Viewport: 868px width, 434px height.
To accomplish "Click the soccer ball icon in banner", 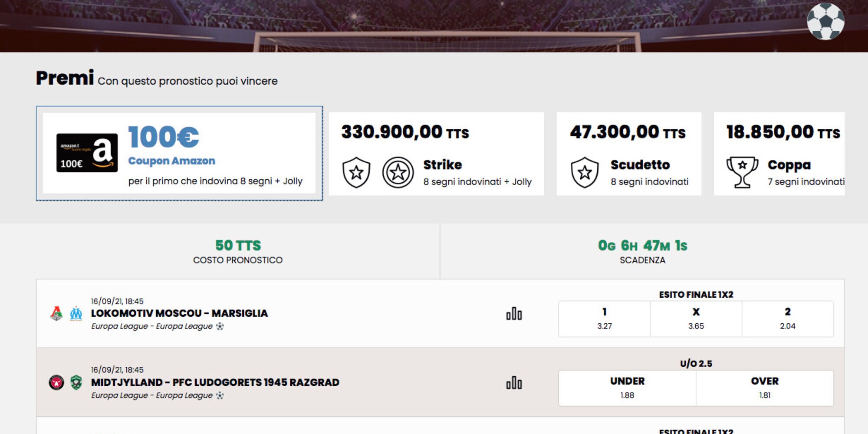I will (825, 21).
